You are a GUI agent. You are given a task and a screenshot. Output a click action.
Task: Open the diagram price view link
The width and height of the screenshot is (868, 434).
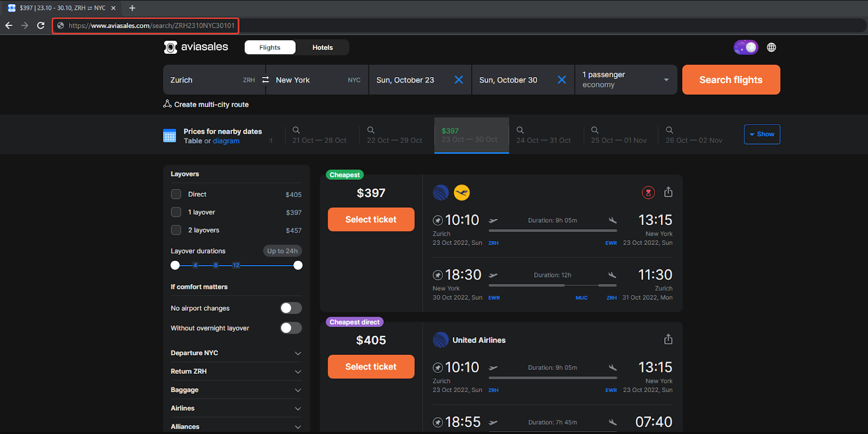pyautogui.click(x=226, y=141)
